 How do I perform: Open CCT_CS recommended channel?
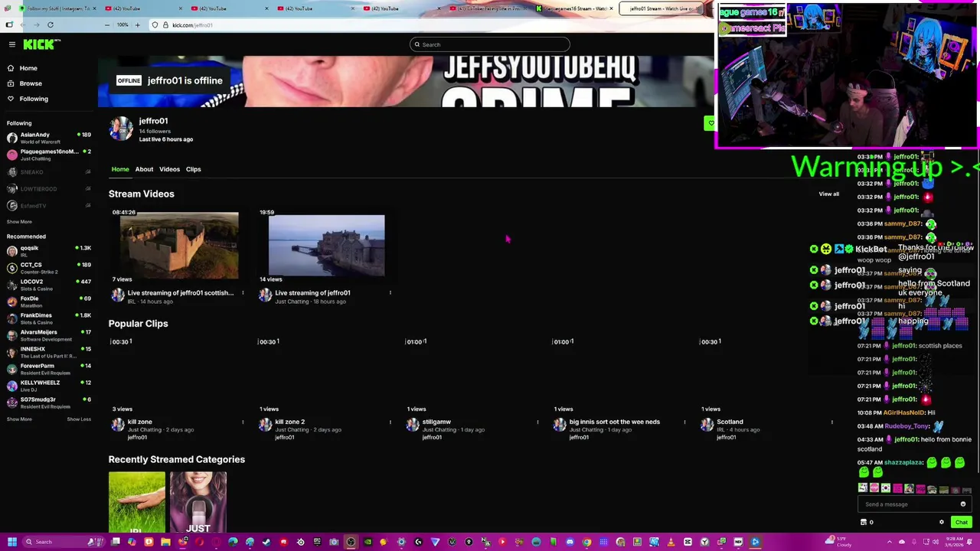49,268
